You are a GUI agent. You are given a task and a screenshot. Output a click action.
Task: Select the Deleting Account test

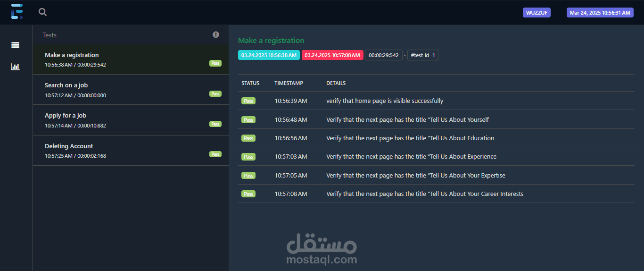pyautogui.click(x=131, y=151)
